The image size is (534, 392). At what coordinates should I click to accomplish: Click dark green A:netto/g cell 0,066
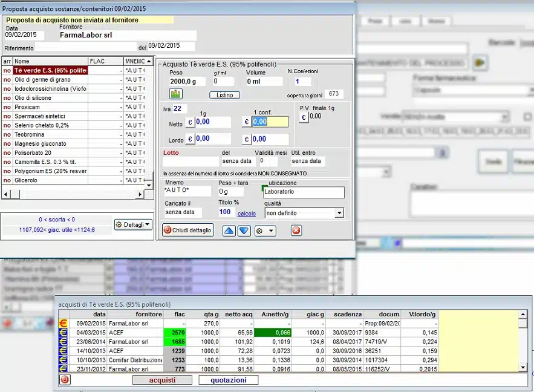[273, 332]
